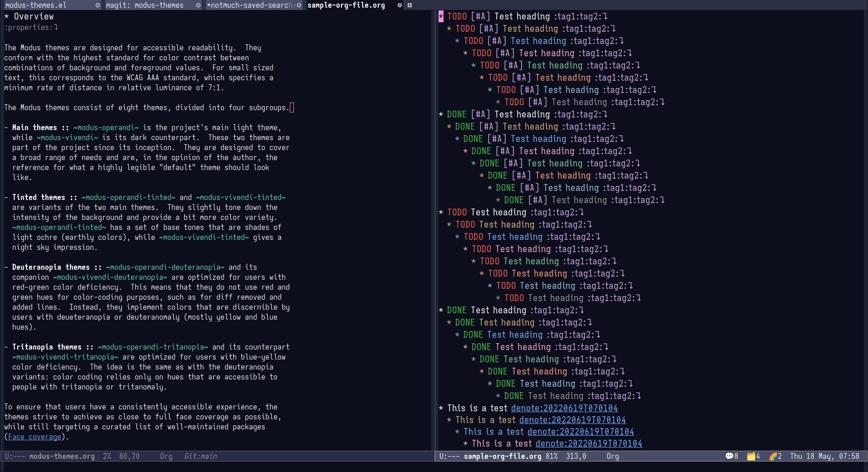The width and height of the screenshot is (868, 472).
Task: Click ~modus-vivendi-deuteranopia~ code text
Action: pyautogui.click(x=110, y=277)
